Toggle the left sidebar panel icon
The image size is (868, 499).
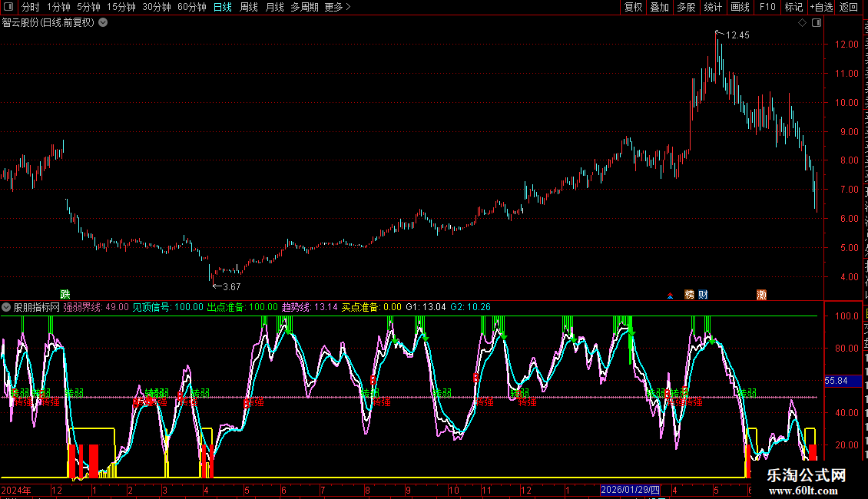[8, 7]
